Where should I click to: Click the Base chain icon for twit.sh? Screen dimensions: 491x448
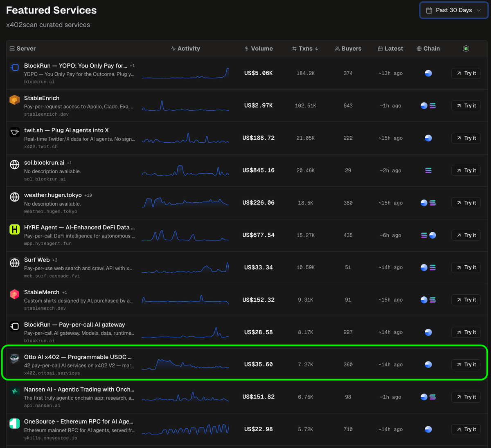coord(428,138)
